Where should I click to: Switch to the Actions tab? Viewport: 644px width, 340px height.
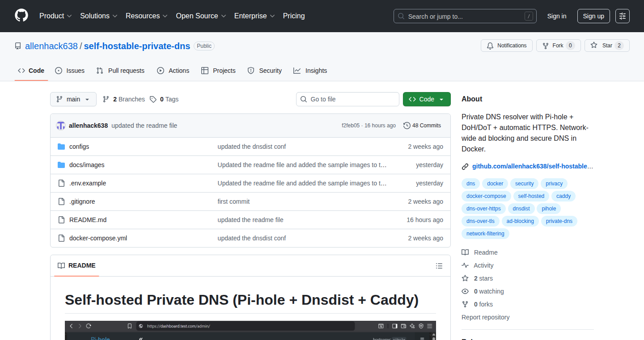click(x=173, y=71)
